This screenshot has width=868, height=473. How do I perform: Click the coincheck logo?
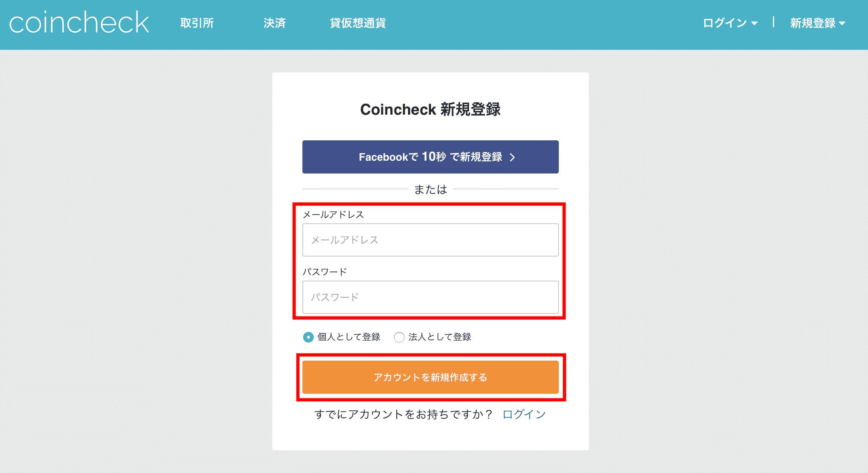(x=79, y=23)
